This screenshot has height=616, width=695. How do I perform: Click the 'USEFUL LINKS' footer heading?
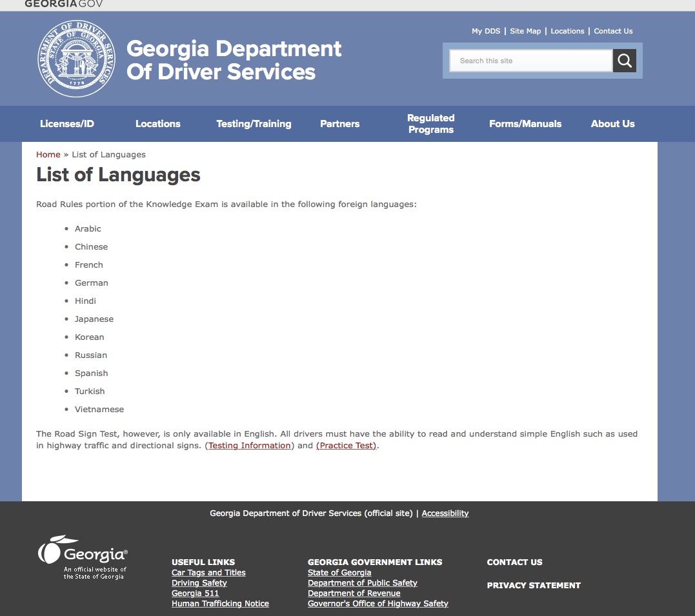pos(203,562)
